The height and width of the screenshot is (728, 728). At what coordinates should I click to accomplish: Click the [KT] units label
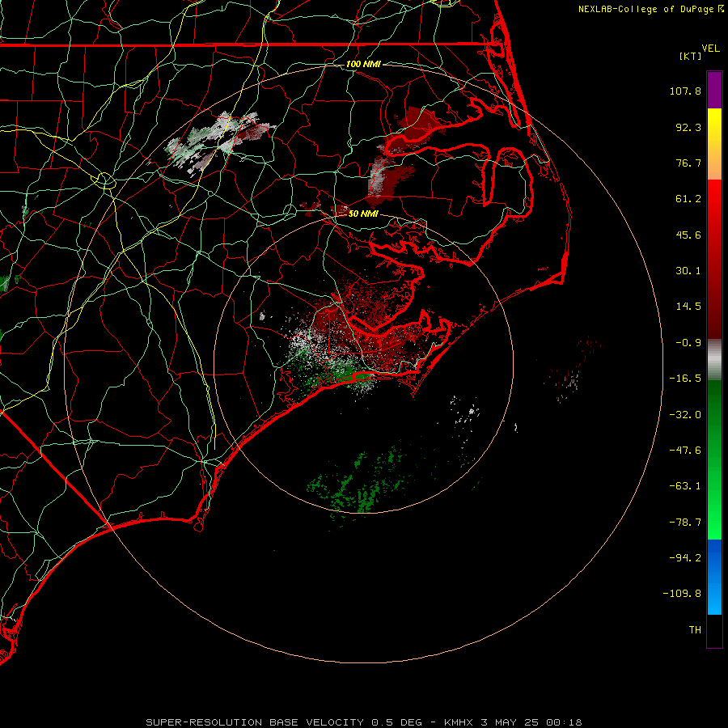tap(691, 56)
